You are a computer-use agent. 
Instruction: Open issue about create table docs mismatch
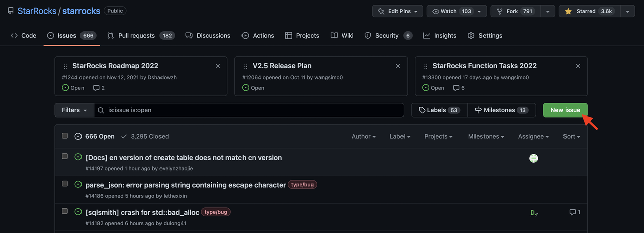coord(184,157)
